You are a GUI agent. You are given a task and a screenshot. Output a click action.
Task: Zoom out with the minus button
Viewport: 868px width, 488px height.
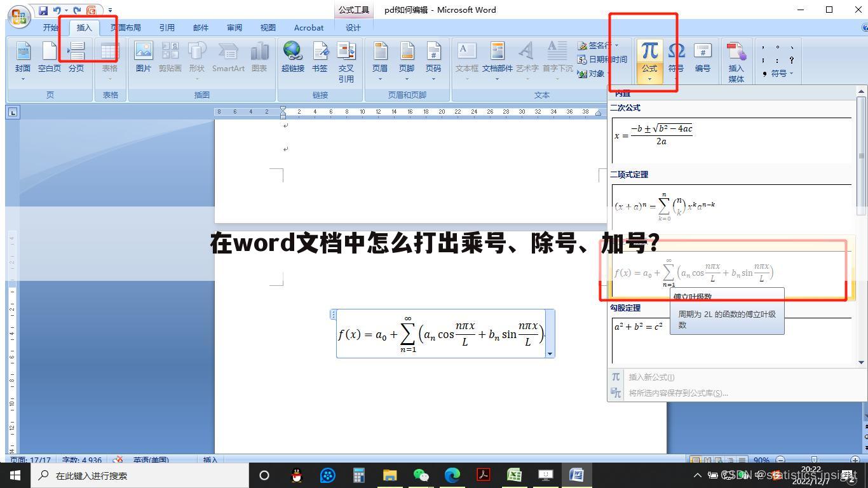(780, 460)
